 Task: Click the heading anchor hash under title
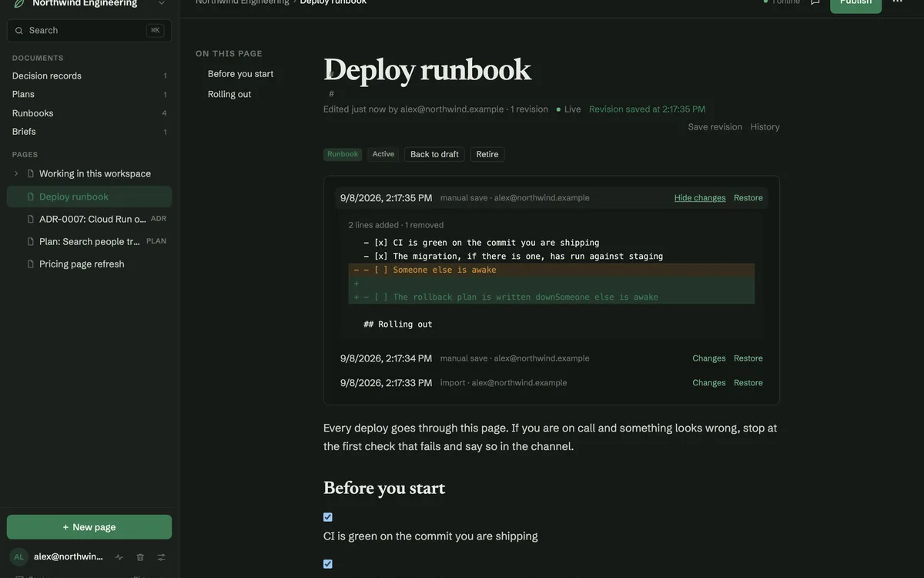[332, 93]
